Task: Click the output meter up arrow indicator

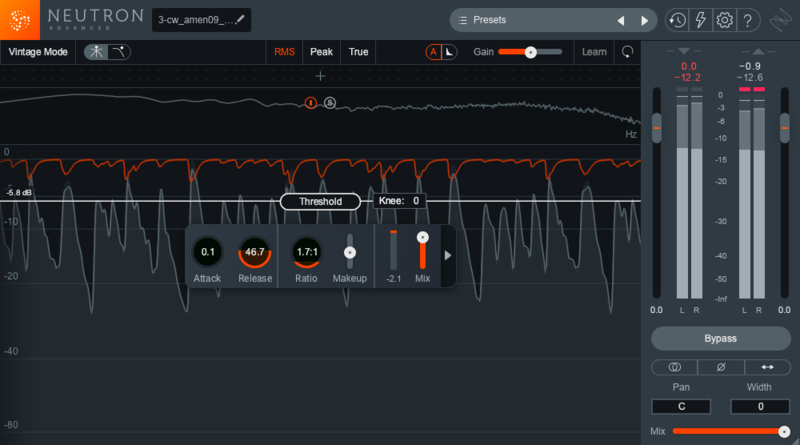Action: tap(758, 51)
